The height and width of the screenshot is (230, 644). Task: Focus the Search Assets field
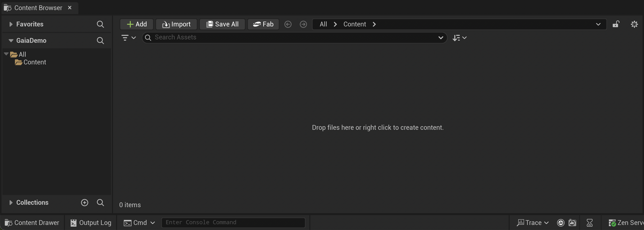[x=294, y=38]
